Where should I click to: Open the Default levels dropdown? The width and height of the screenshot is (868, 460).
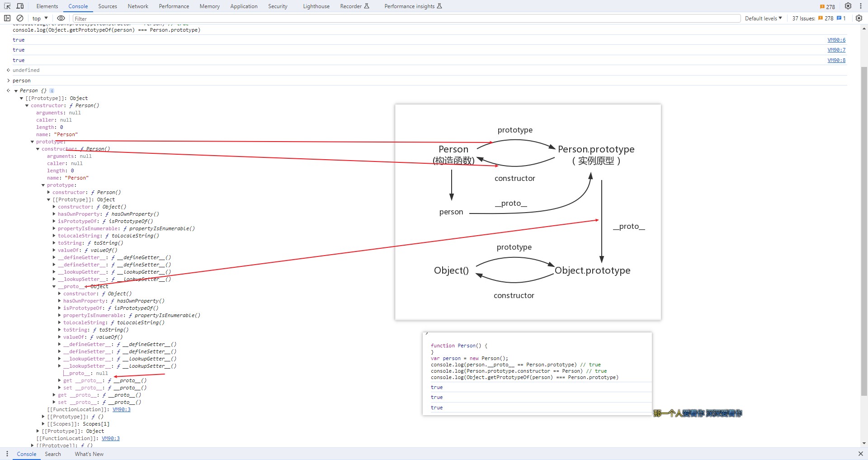click(763, 18)
